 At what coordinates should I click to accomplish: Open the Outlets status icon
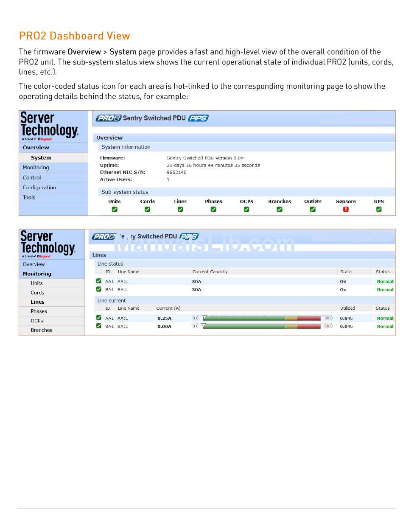click(x=313, y=209)
